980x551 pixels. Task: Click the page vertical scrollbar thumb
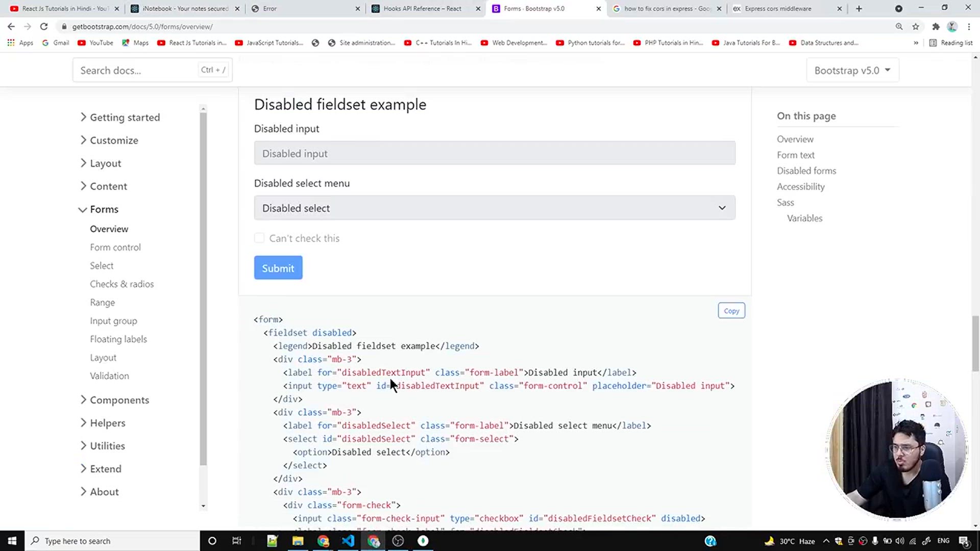pos(975,343)
